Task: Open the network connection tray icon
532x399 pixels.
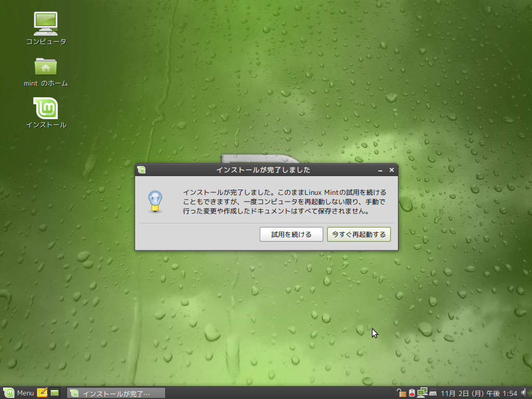Action: (x=422, y=393)
